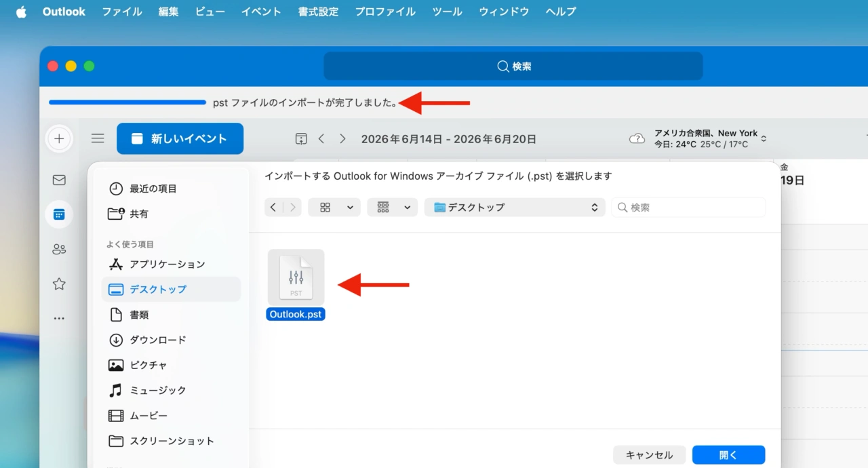Open the ビュー menu
The height and width of the screenshot is (468, 868).
click(x=210, y=12)
